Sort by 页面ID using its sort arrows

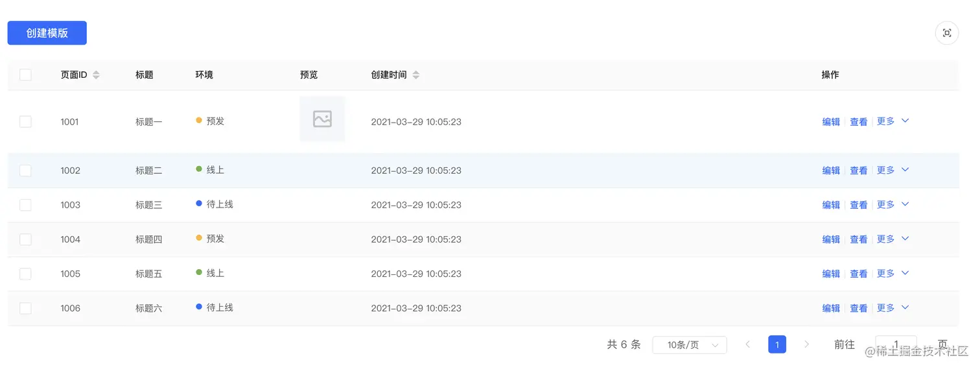coord(96,75)
